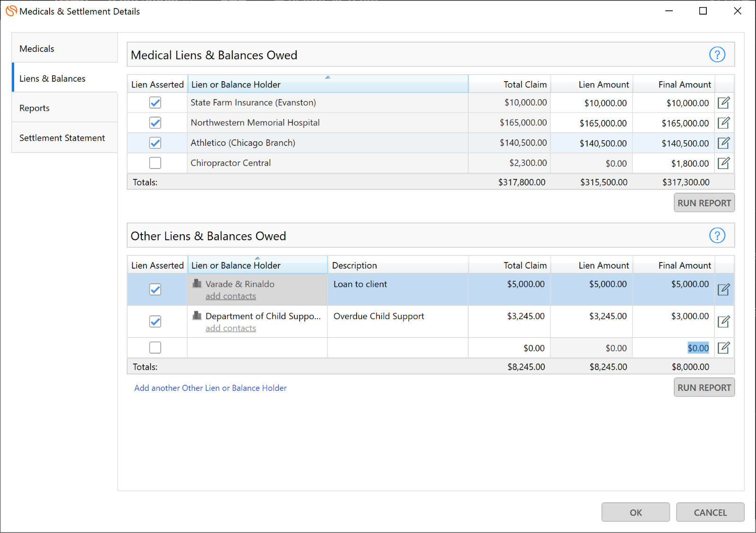Uncheck lien asserted for Department of Child Support
This screenshot has width=756, height=533.
point(155,321)
